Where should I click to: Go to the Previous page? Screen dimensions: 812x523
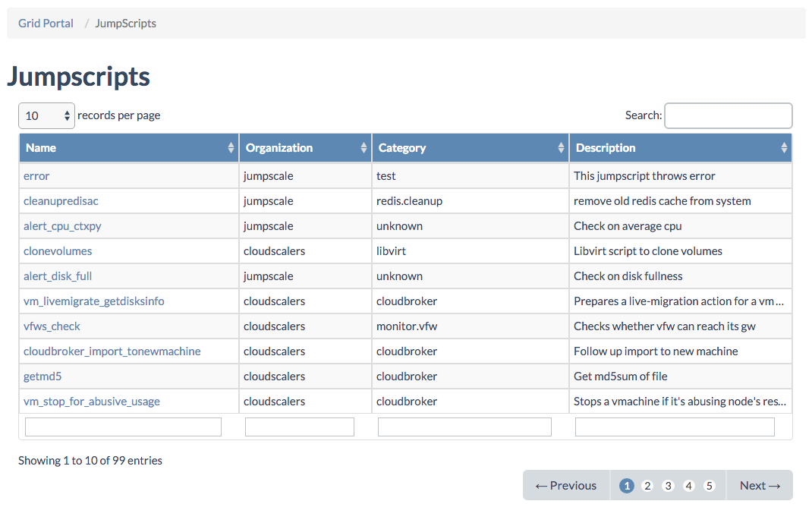coord(566,486)
